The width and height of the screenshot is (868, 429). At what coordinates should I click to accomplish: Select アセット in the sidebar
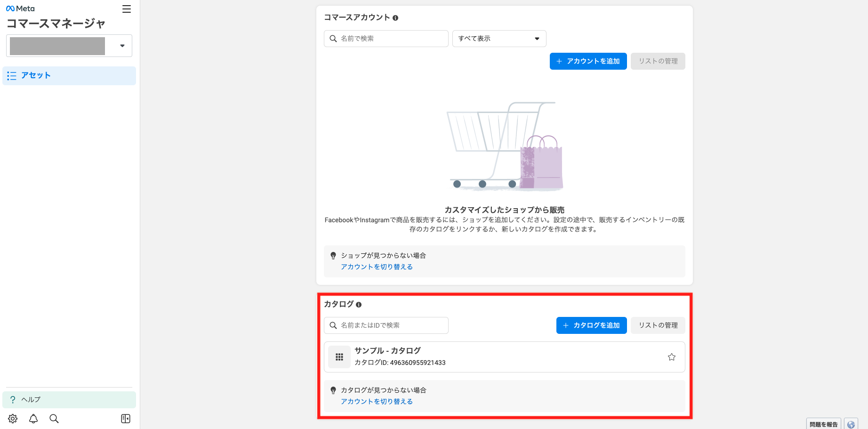pos(69,75)
